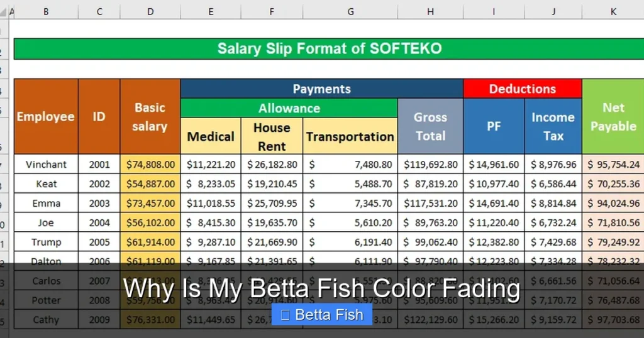Select ID cell 2003
The width and height of the screenshot is (644, 338).
(x=99, y=203)
